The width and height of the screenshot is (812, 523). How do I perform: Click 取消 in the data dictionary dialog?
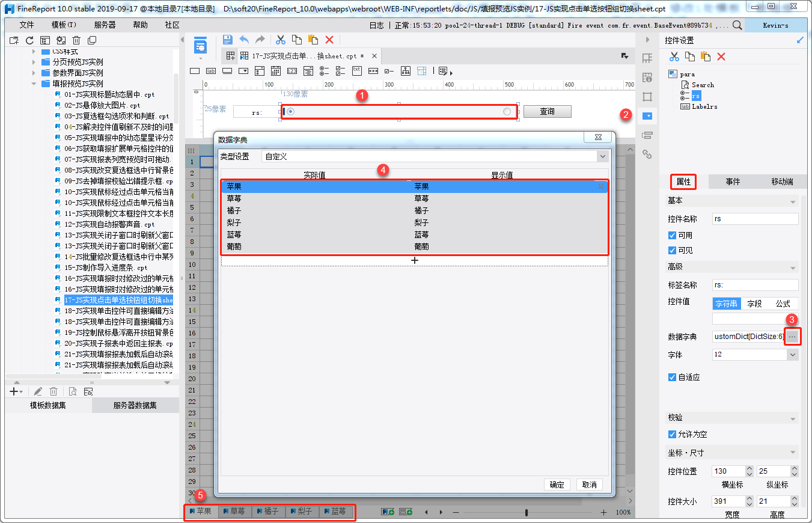[590, 485]
